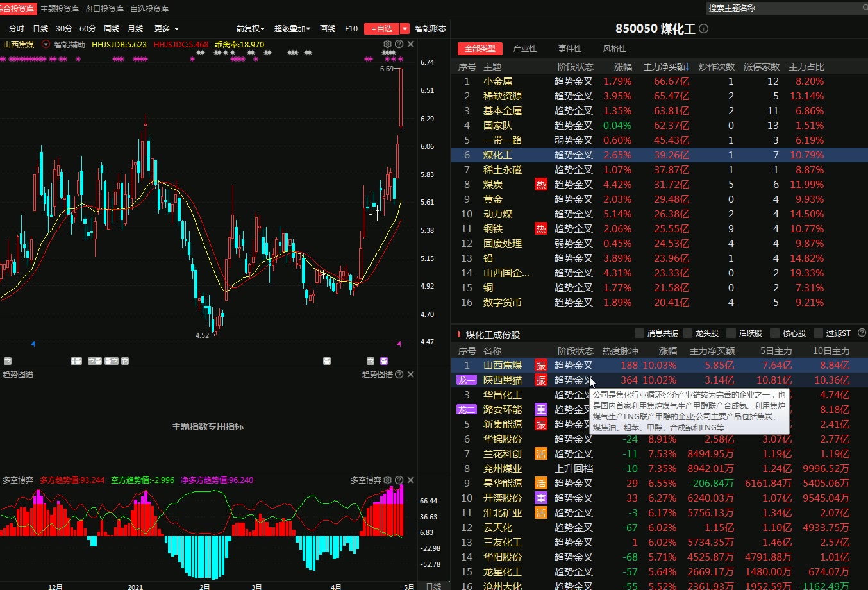The width and height of the screenshot is (868, 590).
Task: Select the 华昌化工 stock row
Action: [660, 395]
